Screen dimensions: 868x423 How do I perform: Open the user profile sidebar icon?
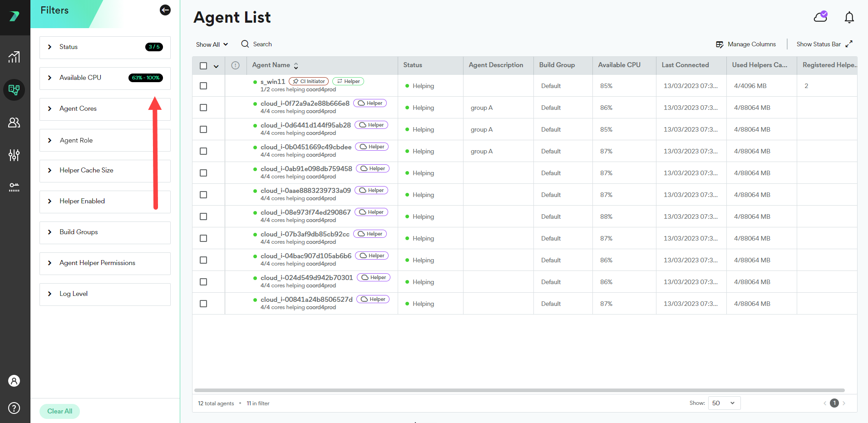click(14, 381)
